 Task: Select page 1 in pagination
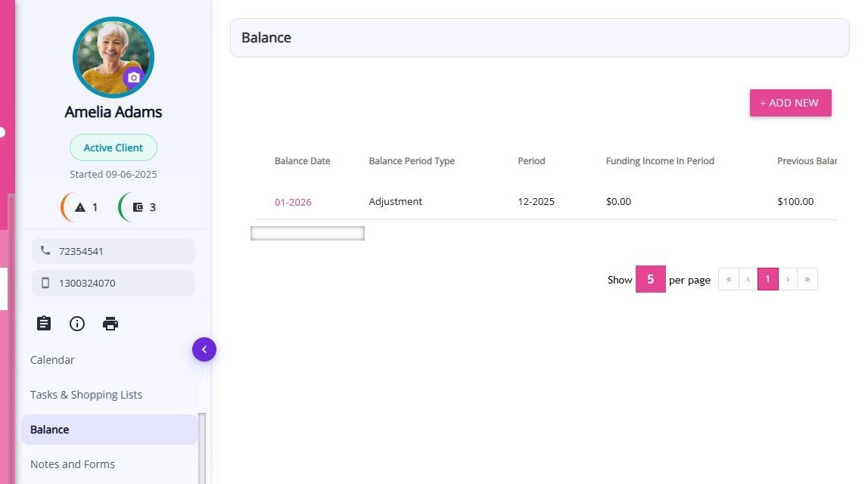767,279
